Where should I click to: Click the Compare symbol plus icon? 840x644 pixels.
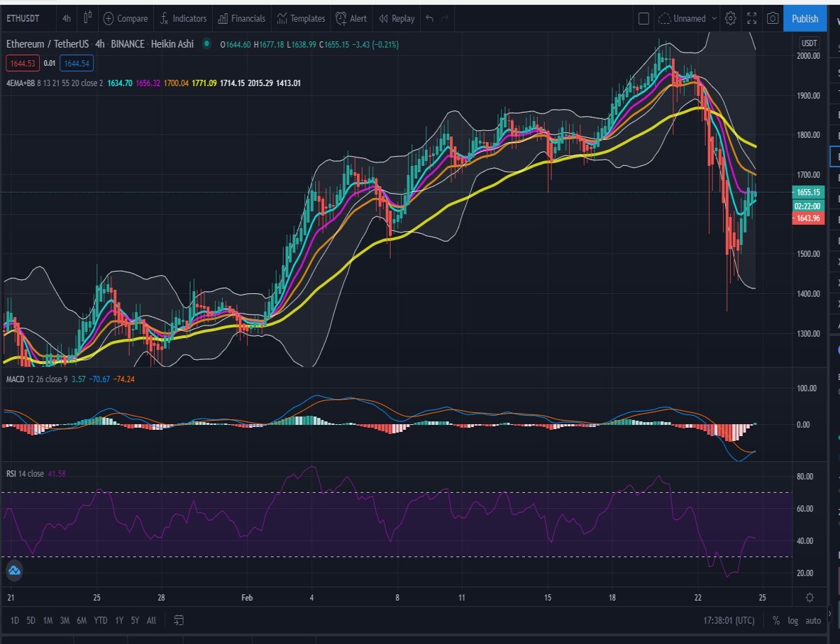pos(108,18)
